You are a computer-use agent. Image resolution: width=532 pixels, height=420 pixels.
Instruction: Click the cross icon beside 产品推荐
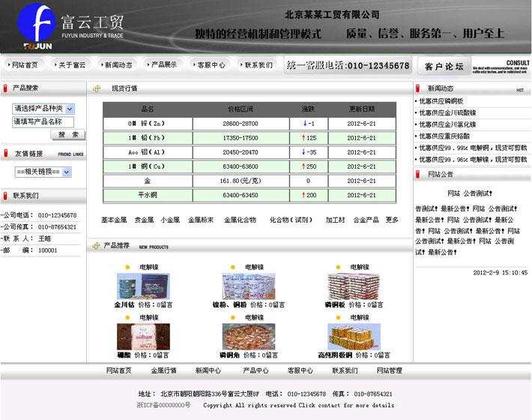(x=97, y=246)
